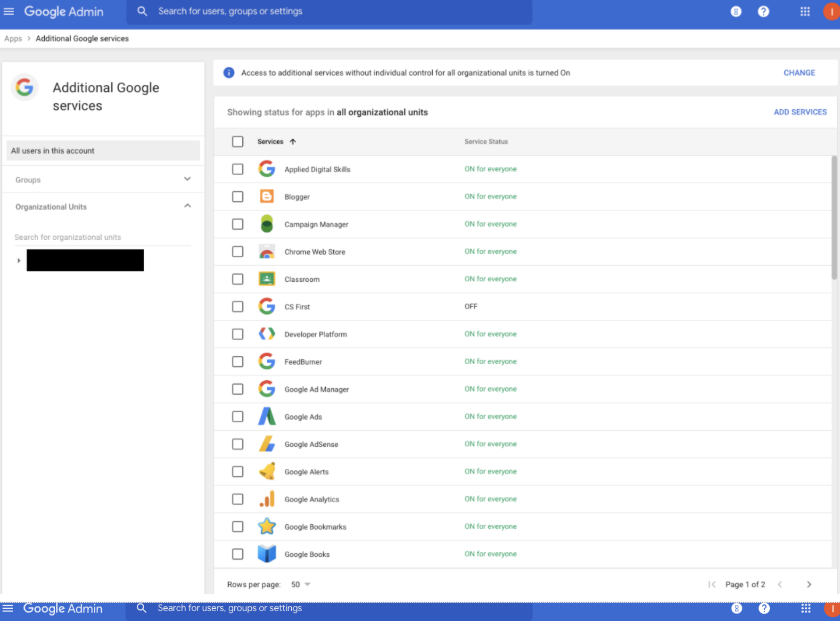Click the Chrome Web Store icon
Image resolution: width=840 pixels, height=621 pixels.
pyautogui.click(x=267, y=252)
